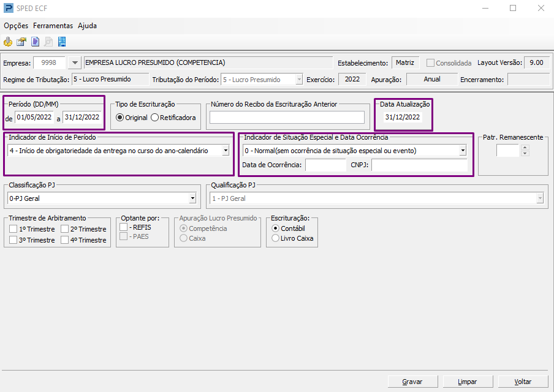Click the Estabelecimento value Matriz
554x392 pixels.
405,63
